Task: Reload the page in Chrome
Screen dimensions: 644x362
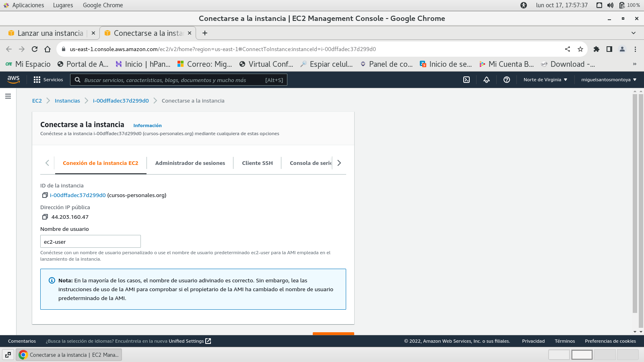Action: click(x=35, y=49)
